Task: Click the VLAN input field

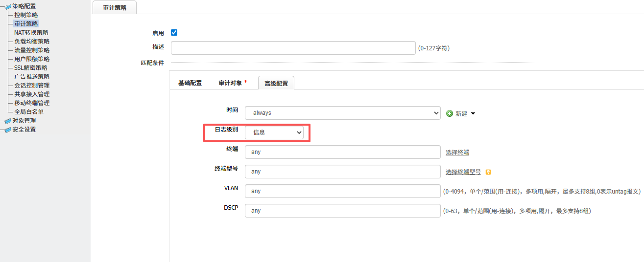Action: [342, 191]
